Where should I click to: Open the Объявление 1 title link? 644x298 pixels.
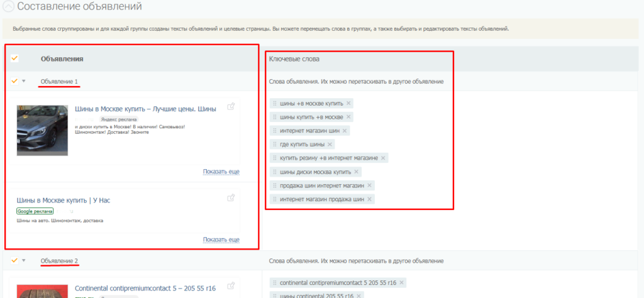point(59,82)
